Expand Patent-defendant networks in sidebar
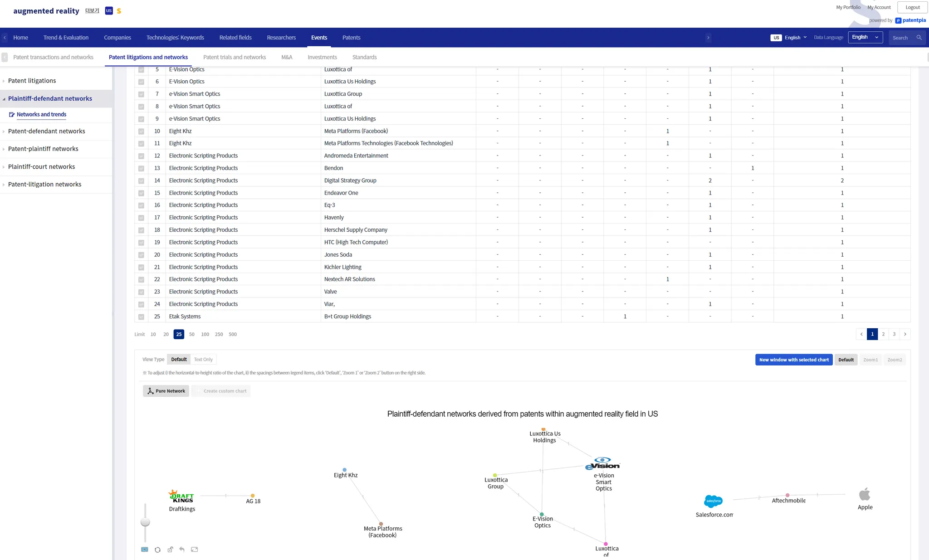This screenshot has height=560, width=929. point(46,131)
